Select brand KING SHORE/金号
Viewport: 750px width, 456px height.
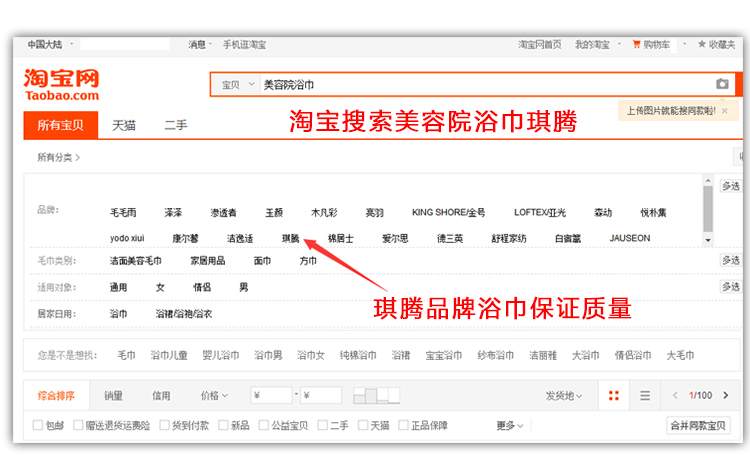[448, 212]
